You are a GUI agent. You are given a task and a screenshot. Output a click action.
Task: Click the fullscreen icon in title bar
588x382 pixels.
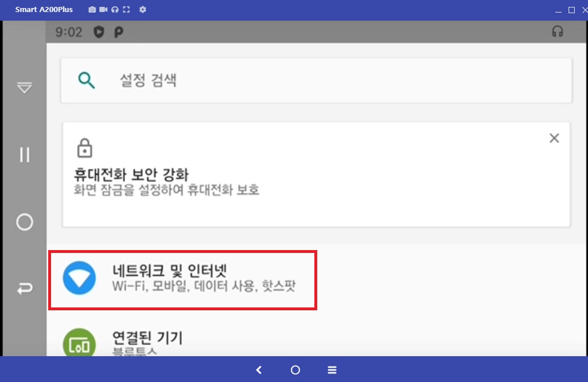pyautogui.click(x=126, y=10)
